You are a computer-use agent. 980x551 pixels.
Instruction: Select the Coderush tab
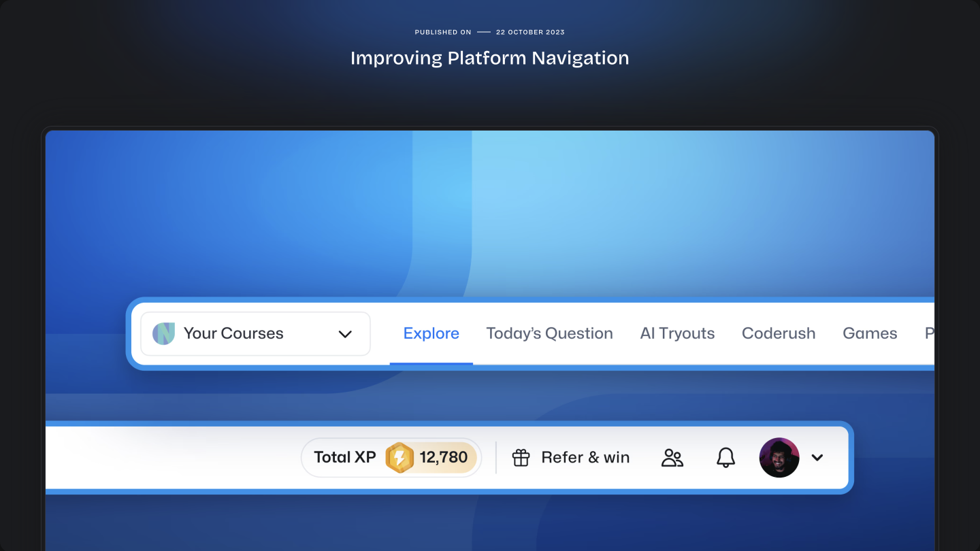(x=779, y=333)
